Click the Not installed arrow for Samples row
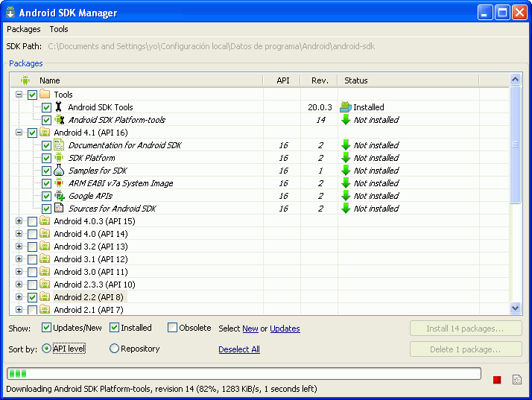 [x=346, y=170]
